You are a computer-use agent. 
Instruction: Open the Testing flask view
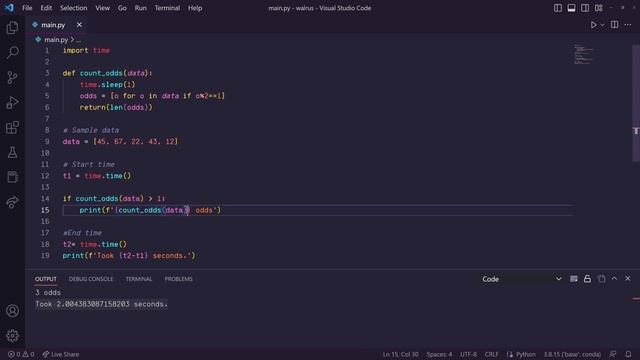pos(12,152)
